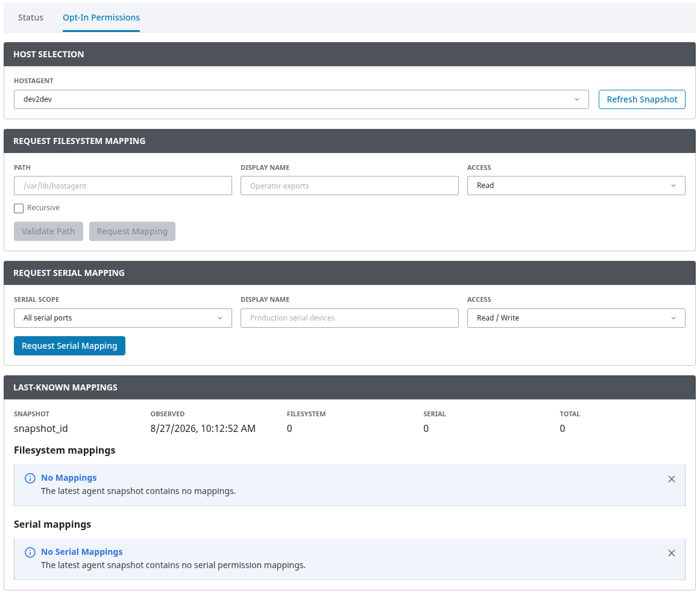Click the Host Selection panel header
This screenshot has width=700, height=594.
tap(350, 54)
